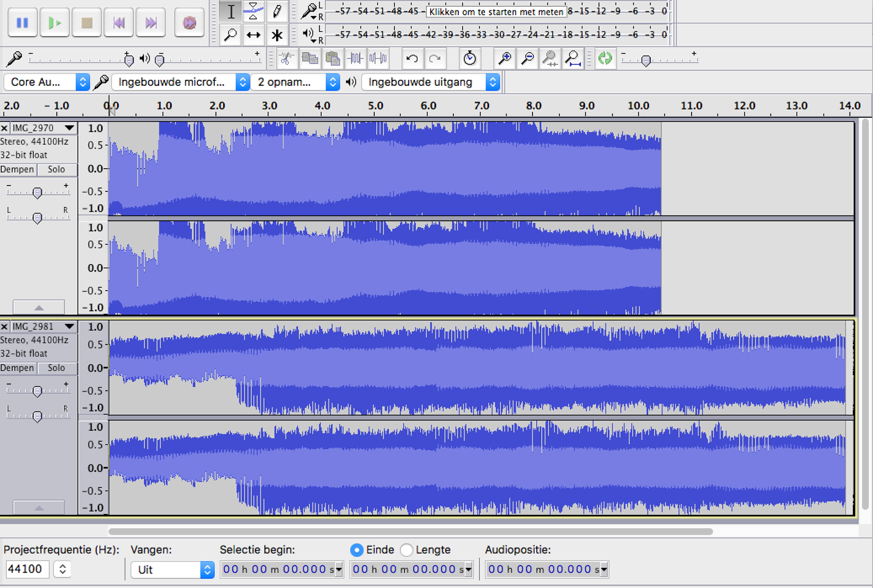Click the Projectfrequentie 44100 input field
873x588 pixels.
[26, 569]
